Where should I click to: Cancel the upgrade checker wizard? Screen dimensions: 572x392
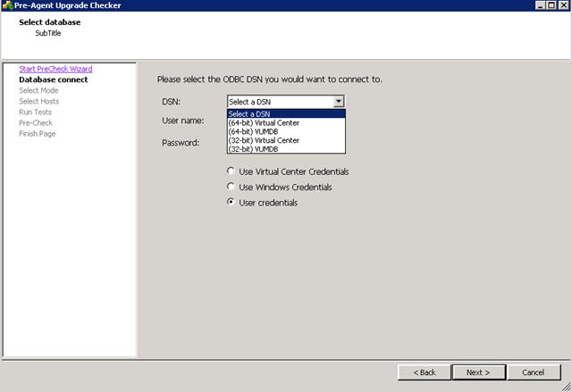[534, 372]
